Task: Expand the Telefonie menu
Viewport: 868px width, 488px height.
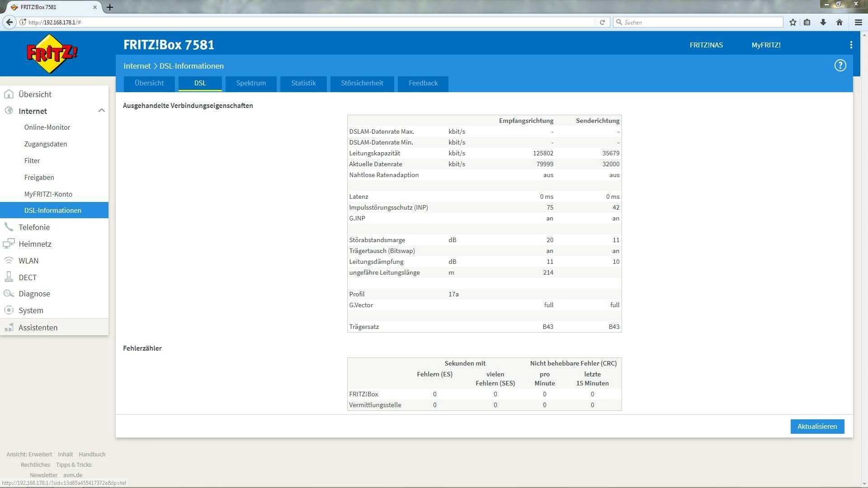Action: tap(34, 227)
